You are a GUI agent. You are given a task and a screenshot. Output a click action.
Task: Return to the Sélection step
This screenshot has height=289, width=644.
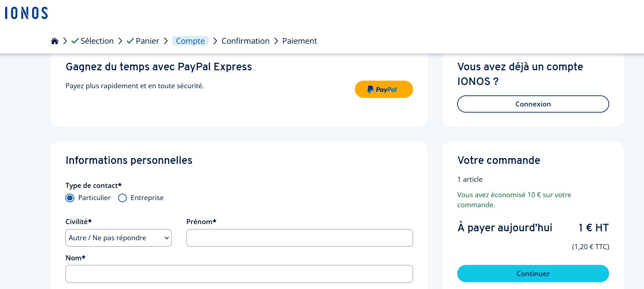click(97, 41)
